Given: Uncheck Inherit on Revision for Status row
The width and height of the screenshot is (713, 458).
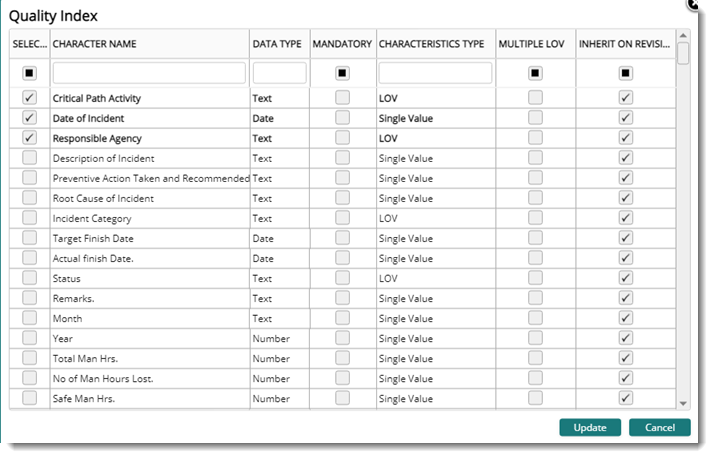Looking at the screenshot, I should [625, 278].
